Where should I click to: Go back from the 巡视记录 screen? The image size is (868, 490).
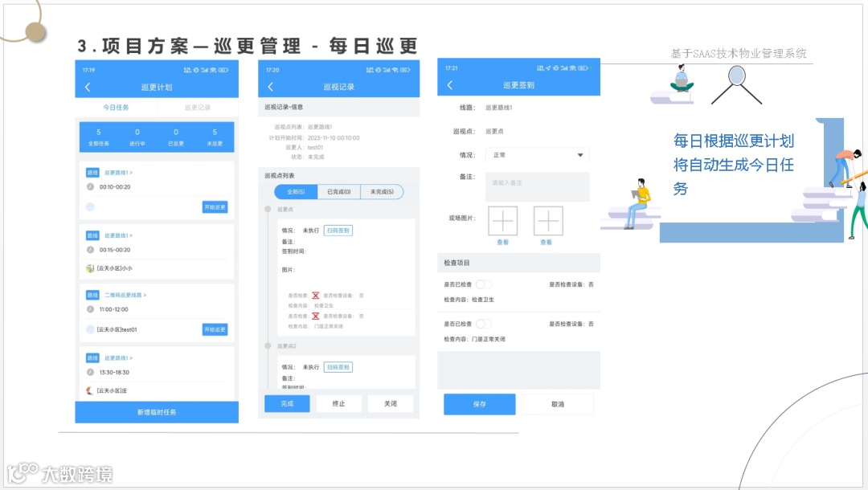point(271,87)
